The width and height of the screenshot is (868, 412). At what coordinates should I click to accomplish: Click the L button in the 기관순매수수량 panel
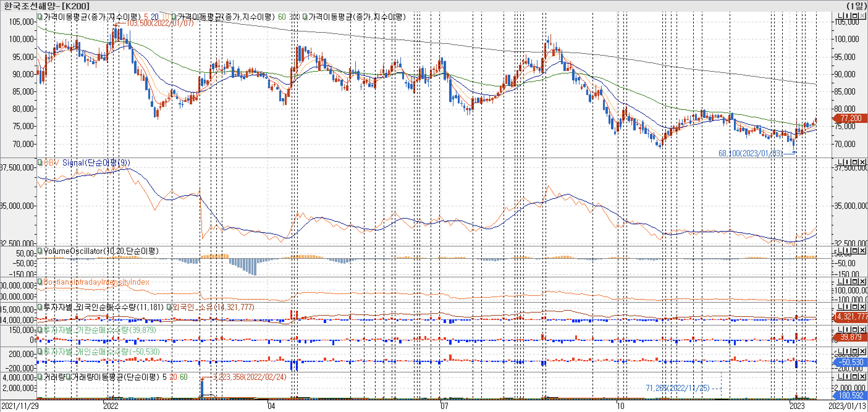tap(841, 329)
